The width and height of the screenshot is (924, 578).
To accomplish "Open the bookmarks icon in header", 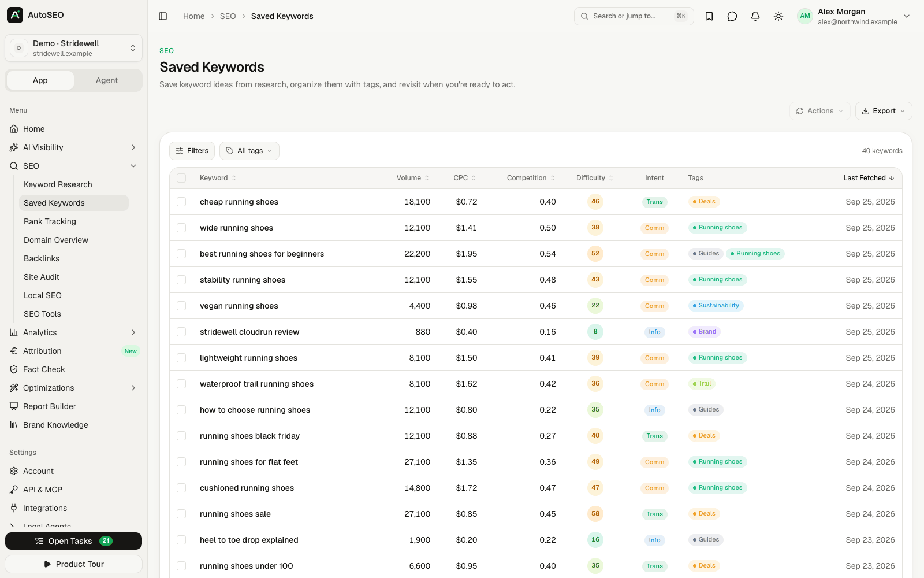I will click(709, 16).
